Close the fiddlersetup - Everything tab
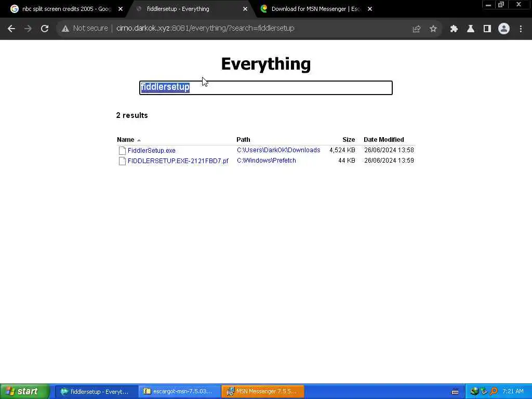Screen dimensions: 532x399 [245, 9]
